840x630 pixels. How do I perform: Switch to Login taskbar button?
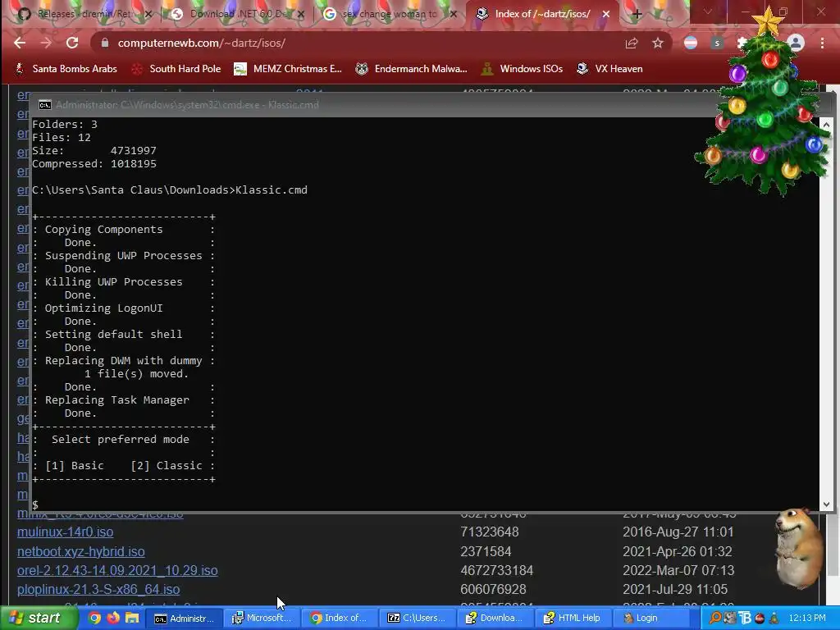click(650, 619)
